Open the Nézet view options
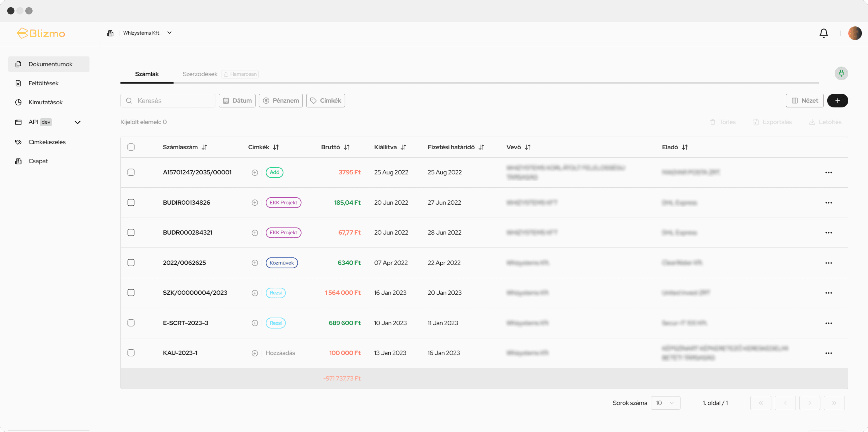Screen dimensions: 868x432 tap(805, 101)
